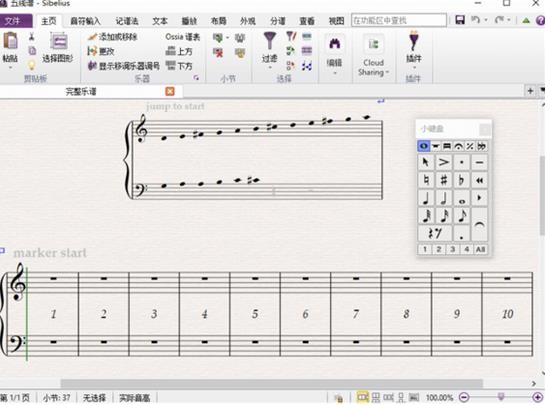This screenshot has height=405, width=545.
Task: Click the plus new tab button
Action: (x=530, y=91)
